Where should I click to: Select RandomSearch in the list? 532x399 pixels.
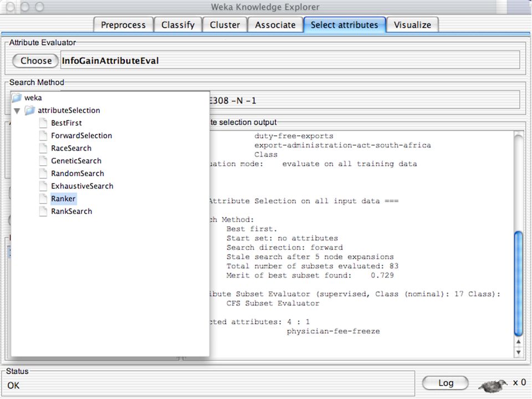pyautogui.click(x=78, y=173)
